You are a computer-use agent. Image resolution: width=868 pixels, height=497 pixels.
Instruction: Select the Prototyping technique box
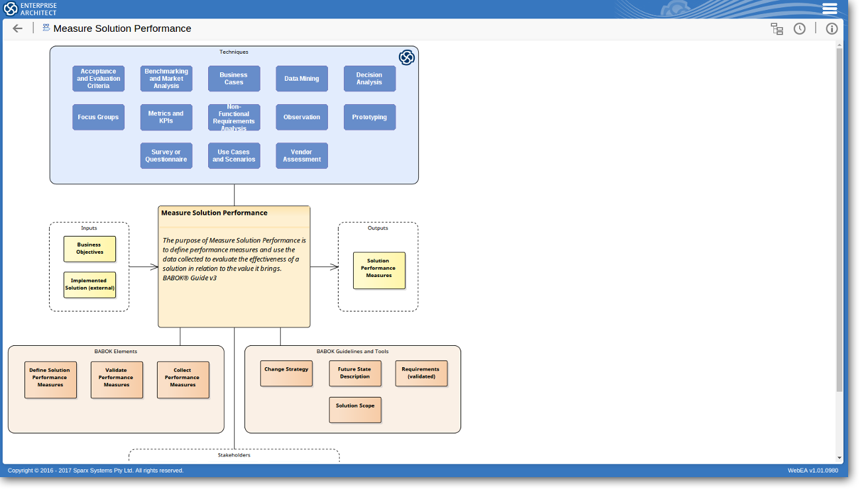tap(370, 117)
